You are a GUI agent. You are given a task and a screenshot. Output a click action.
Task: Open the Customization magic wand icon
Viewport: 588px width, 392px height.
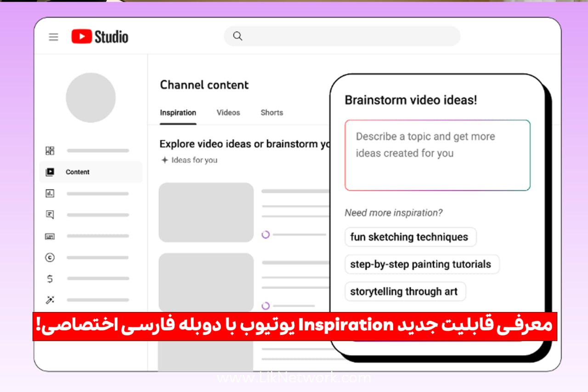(x=50, y=300)
